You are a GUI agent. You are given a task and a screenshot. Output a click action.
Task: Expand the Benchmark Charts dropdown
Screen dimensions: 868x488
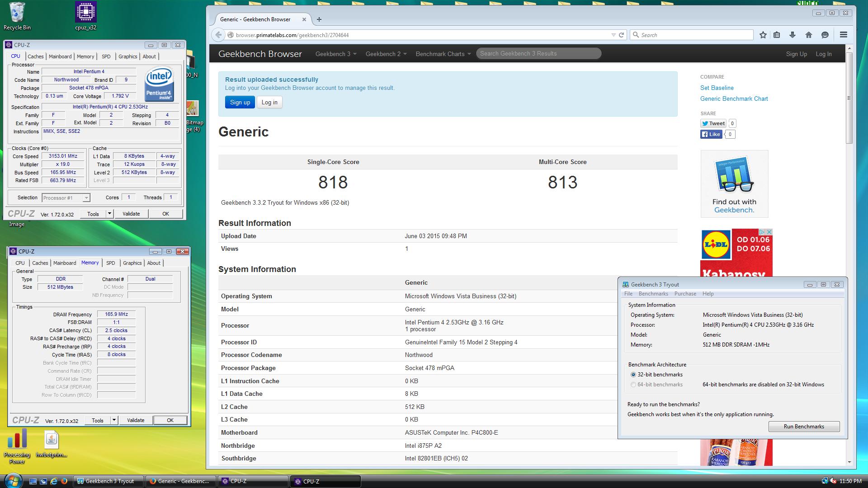pyautogui.click(x=443, y=54)
